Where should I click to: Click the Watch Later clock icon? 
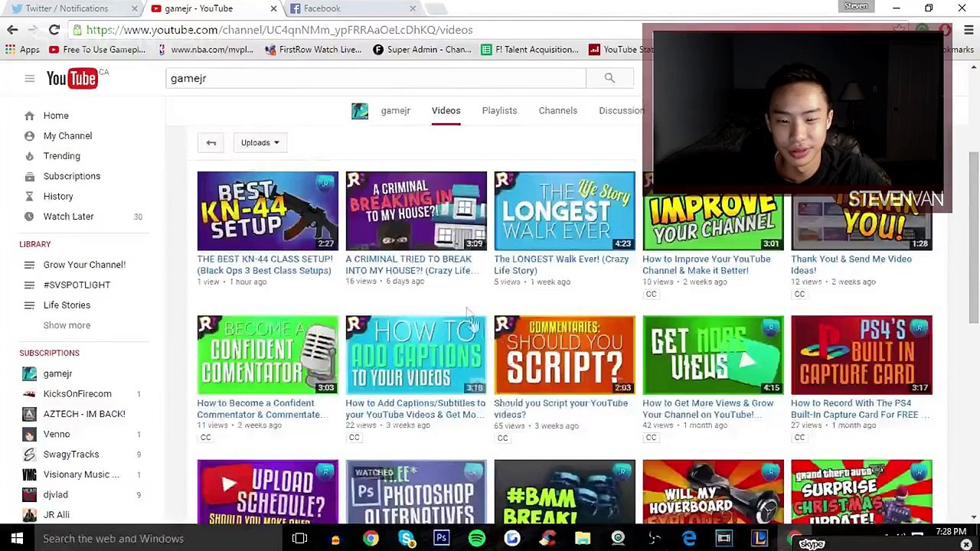(x=29, y=217)
